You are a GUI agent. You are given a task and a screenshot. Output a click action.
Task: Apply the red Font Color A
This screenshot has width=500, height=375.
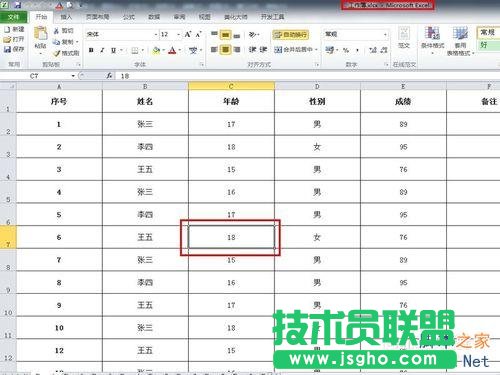click(172, 50)
